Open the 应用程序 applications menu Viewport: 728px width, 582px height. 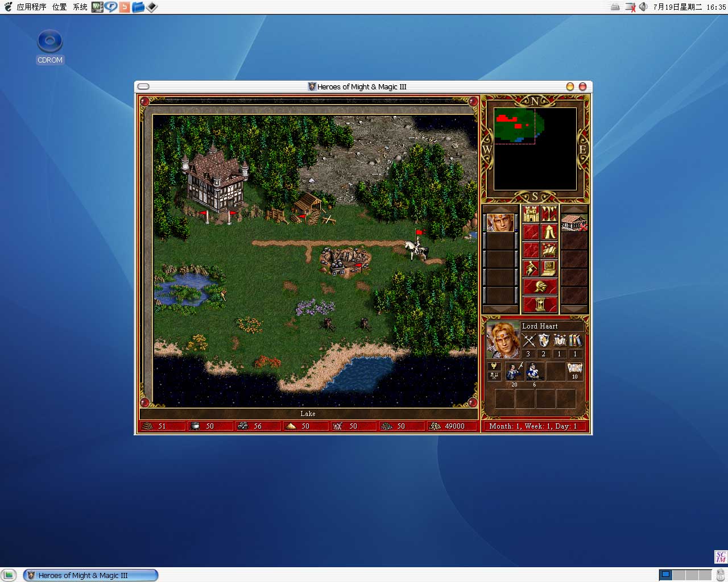[31, 7]
